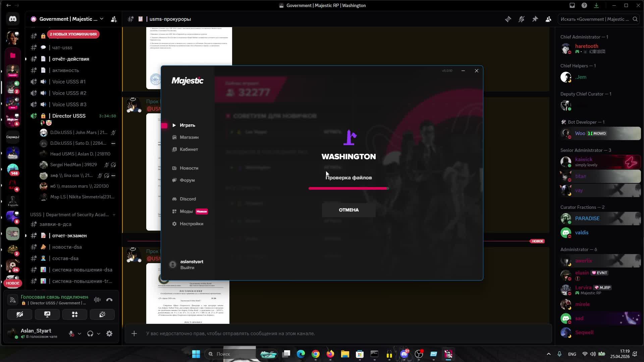This screenshot has width=644, height=362.
Task: Open microphone input options arrow
Action: (79, 334)
